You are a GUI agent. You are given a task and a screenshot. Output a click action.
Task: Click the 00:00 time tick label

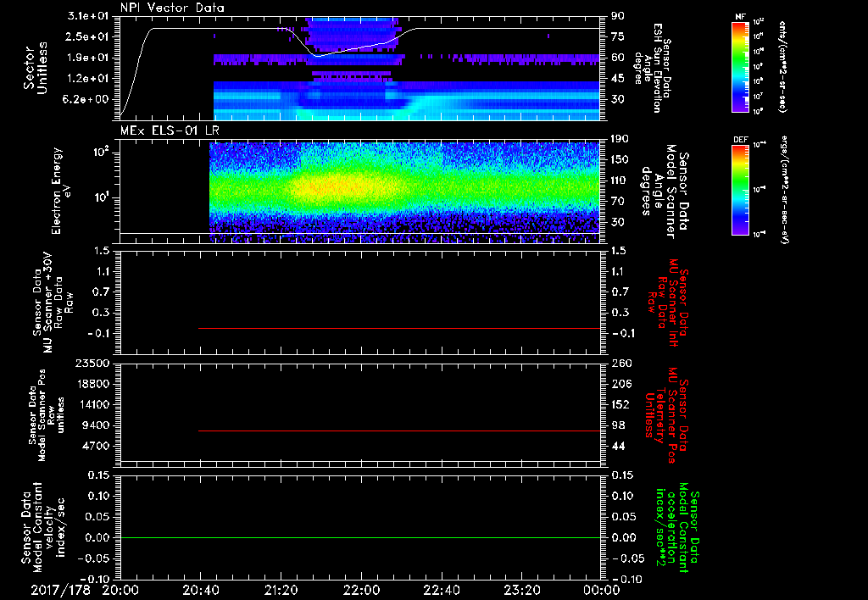tap(602, 591)
